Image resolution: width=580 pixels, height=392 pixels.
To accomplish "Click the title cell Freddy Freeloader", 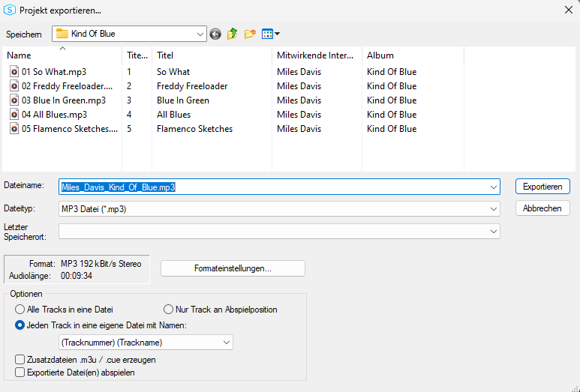I will point(192,86).
